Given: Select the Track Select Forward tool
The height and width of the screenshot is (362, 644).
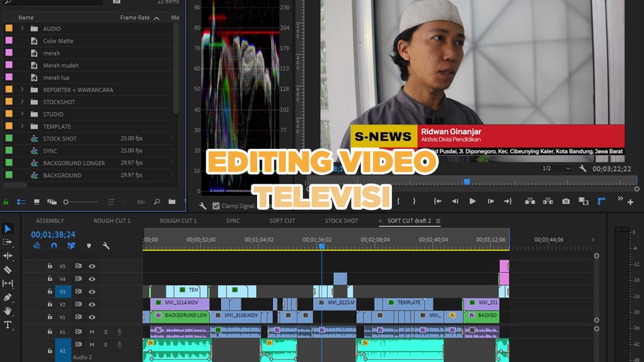Looking at the screenshot, I should pyautogui.click(x=8, y=242).
